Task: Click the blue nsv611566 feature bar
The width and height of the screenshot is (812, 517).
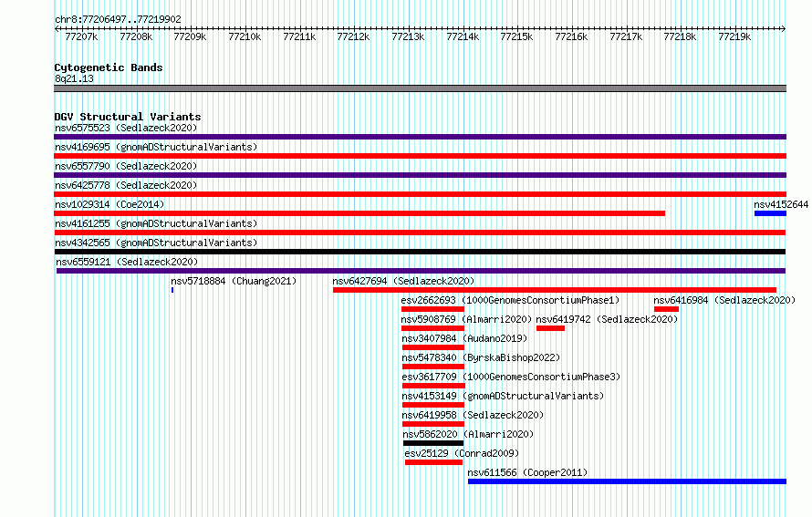Action: pos(627,481)
